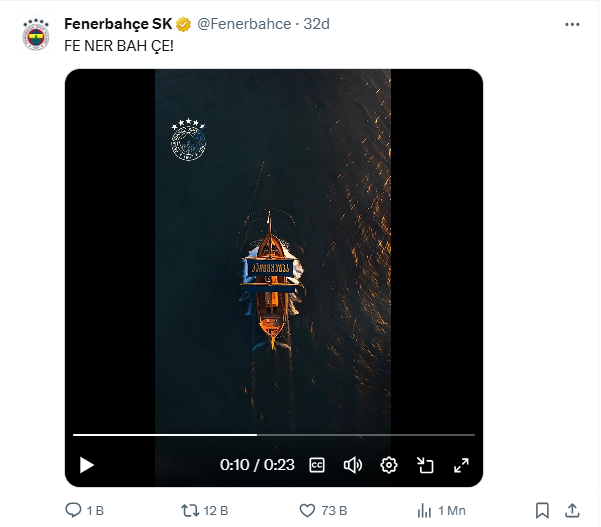Toggle closed captions on the video

pos(317,465)
